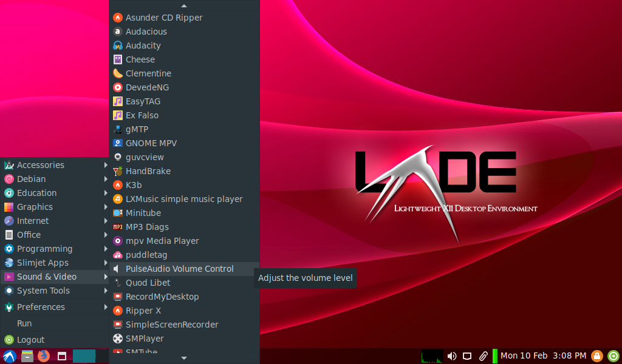Click the LXMusic orange note icon
Viewport: 622px width, 364px height.
[x=118, y=199]
